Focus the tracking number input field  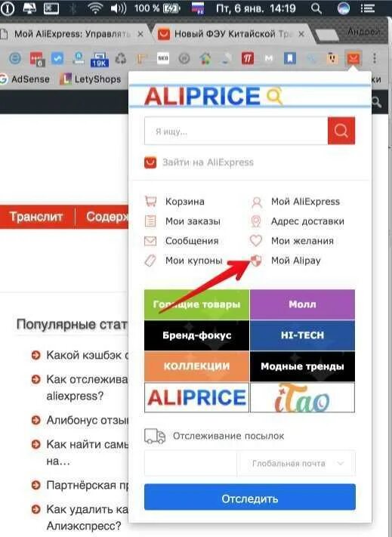click(190, 464)
